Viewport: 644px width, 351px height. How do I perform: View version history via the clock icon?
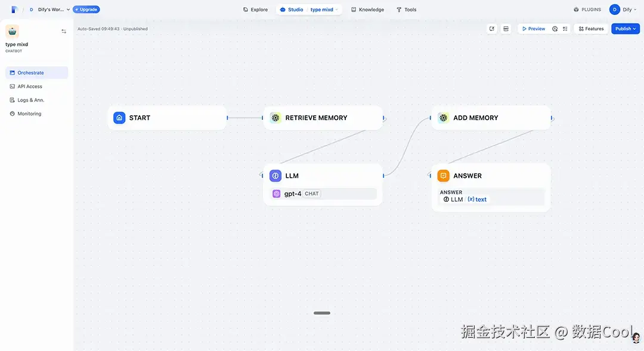pos(554,28)
